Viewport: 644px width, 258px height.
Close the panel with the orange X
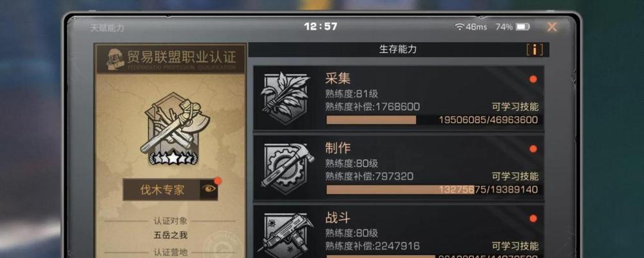552,27
